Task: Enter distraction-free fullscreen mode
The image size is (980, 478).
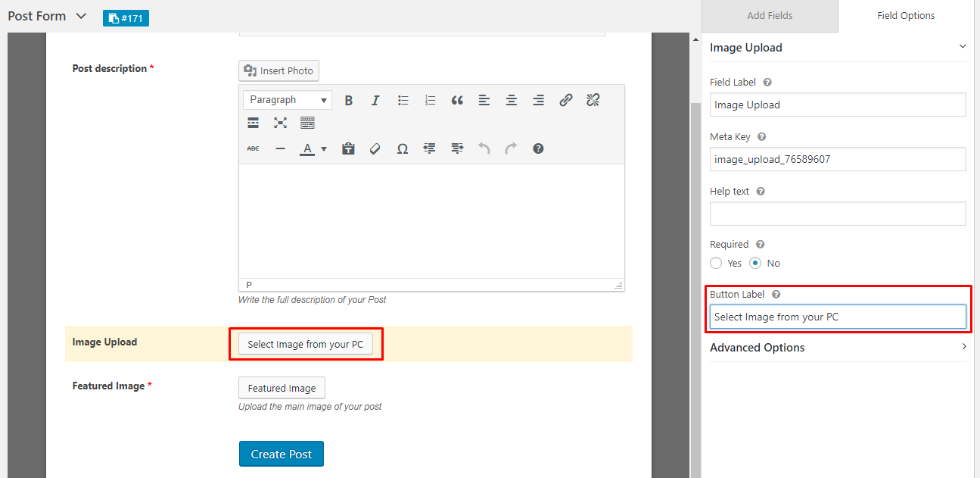Action: pyautogui.click(x=281, y=123)
